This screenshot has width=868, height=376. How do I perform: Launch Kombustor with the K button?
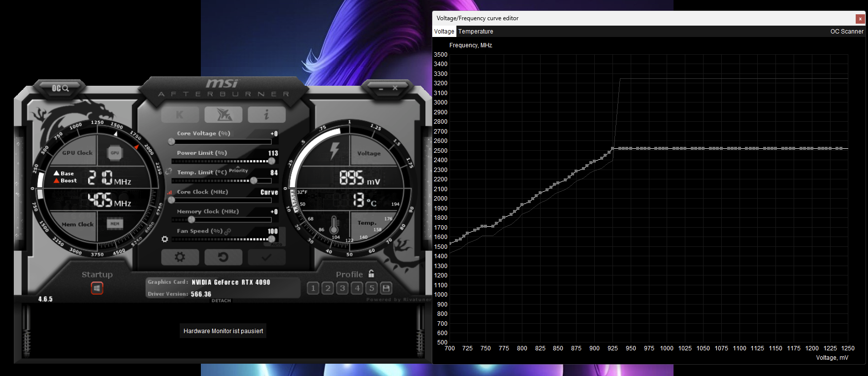[x=180, y=115]
